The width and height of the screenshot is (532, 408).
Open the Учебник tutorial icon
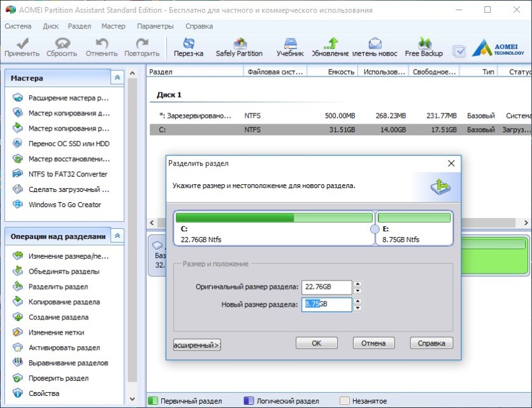pyautogui.click(x=290, y=47)
